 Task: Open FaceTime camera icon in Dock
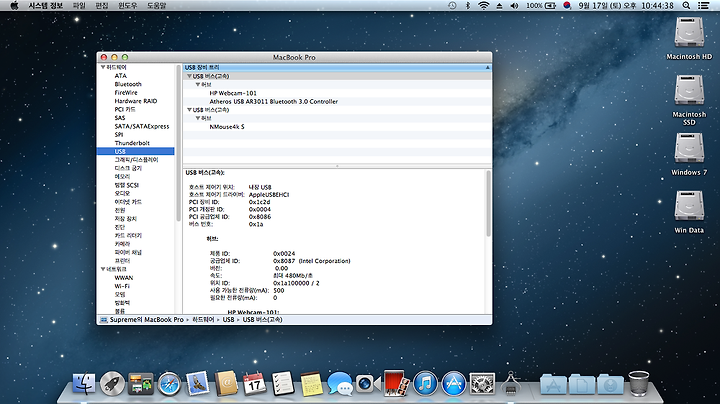click(368, 384)
